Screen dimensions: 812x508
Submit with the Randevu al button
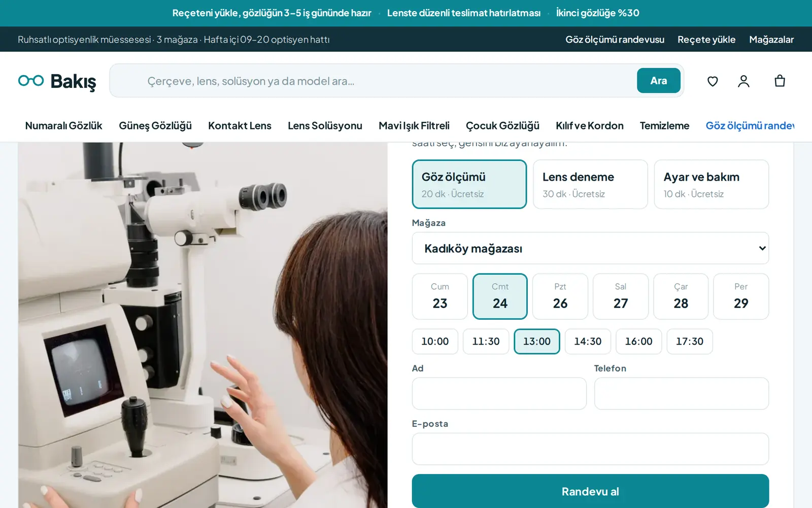(x=590, y=491)
